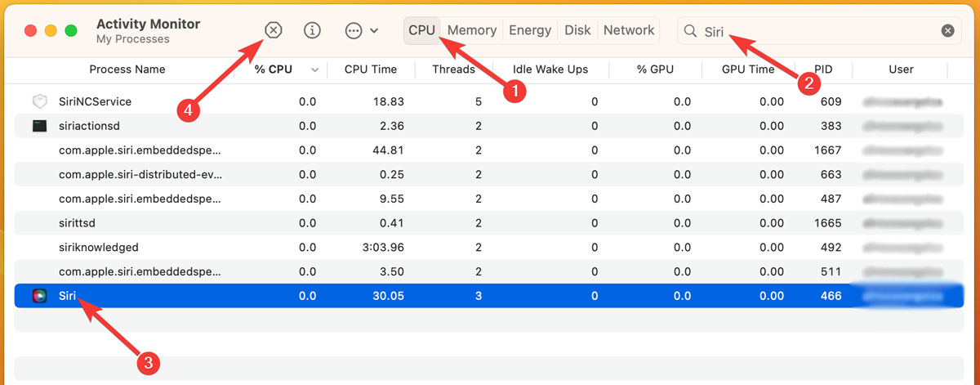Sort by GPU Time column header
The height and width of the screenshot is (385, 980).
(748, 69)
